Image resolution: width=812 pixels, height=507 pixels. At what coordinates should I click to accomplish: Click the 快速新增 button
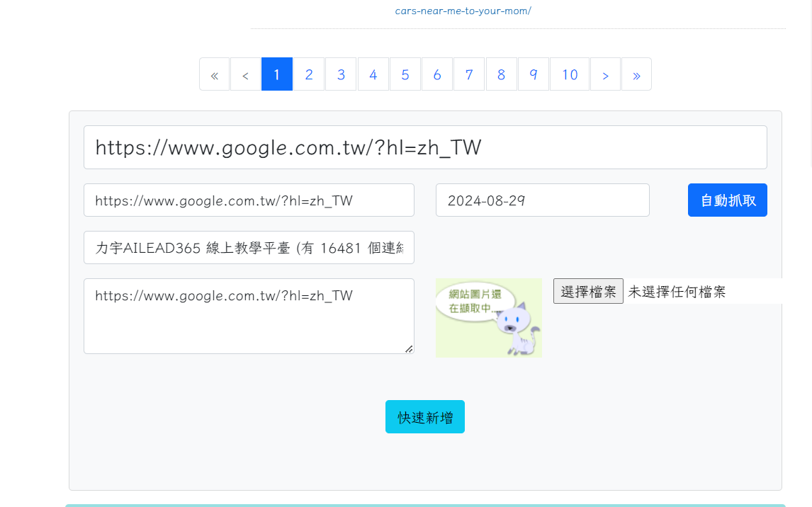(425, 417)
